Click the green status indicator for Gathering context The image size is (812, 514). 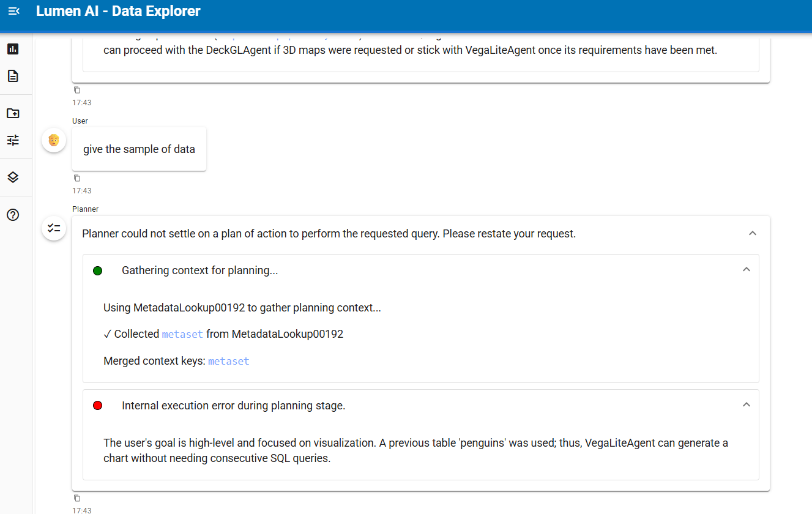pyautogui.click(x=97, y=270)
